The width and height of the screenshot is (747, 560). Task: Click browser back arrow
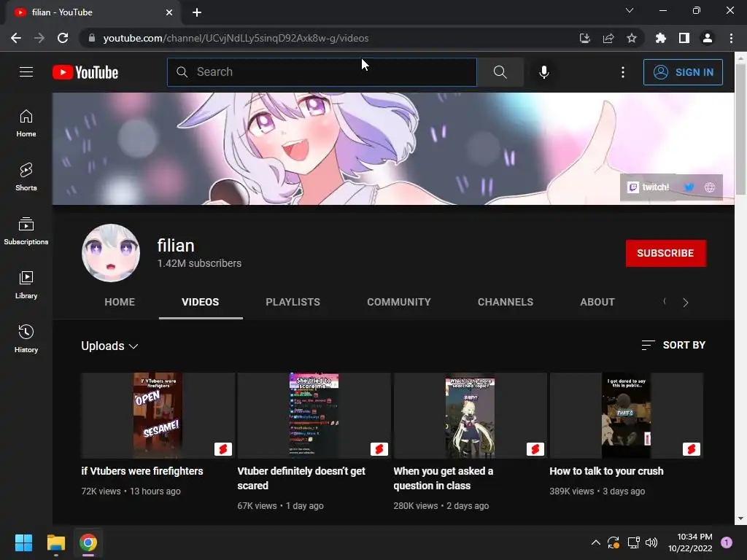coord(16,38)
